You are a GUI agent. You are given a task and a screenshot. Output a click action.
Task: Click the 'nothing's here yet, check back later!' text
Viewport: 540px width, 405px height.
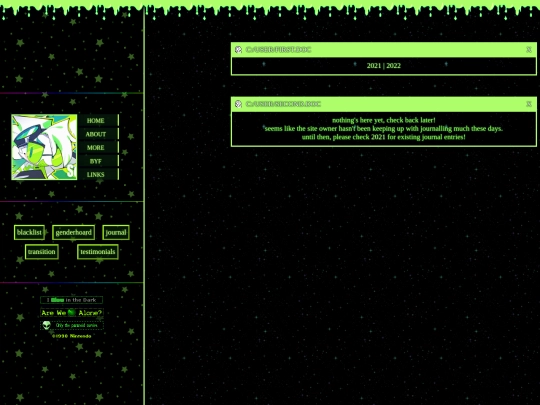click(x=384, y=120)
